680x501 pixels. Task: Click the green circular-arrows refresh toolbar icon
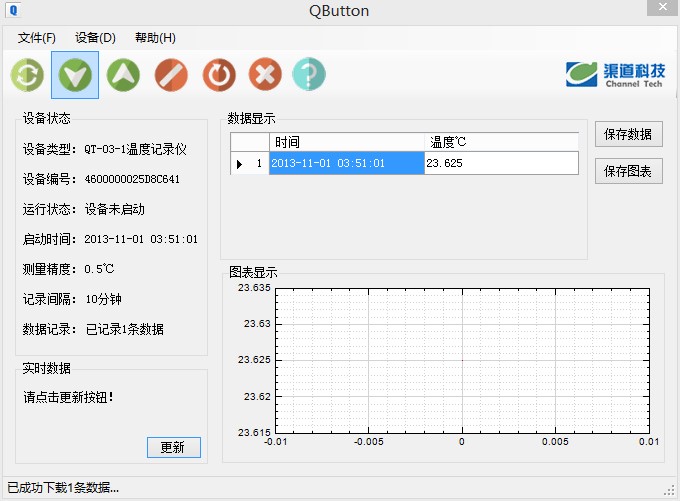pyautogui.click(x=26, y=74)
